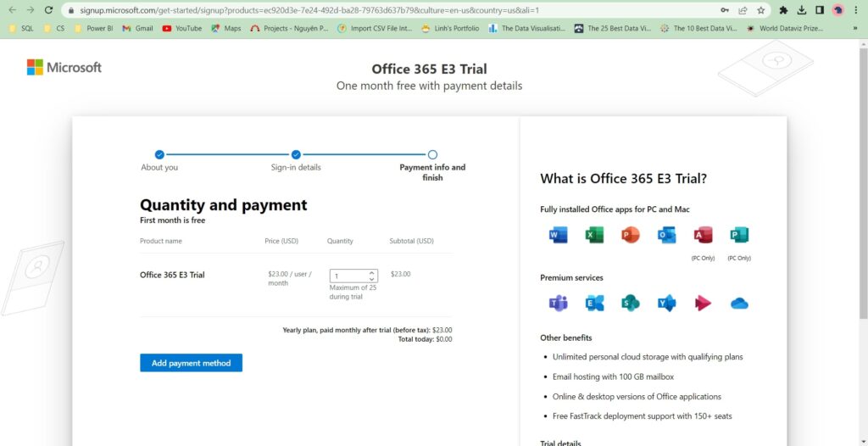Click the PowerPoint app icon
Screen dimensions: 868x446
(x=631, y=235)
